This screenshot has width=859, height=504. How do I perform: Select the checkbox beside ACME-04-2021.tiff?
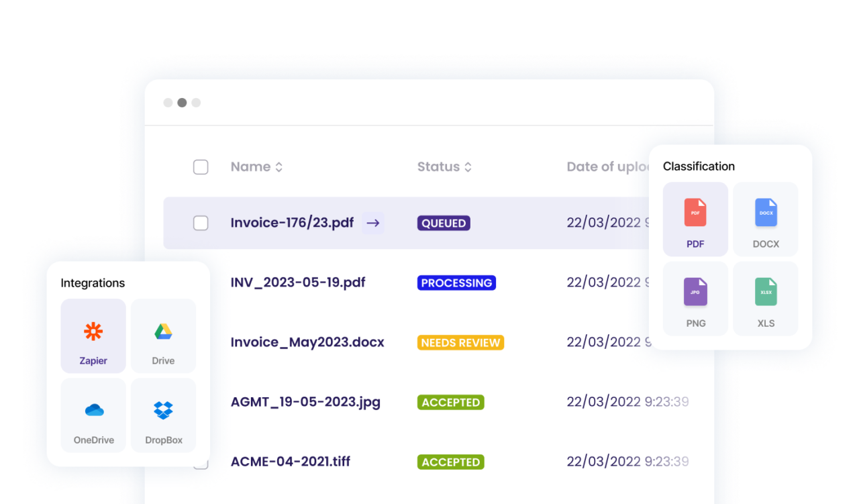pos(201,462)
